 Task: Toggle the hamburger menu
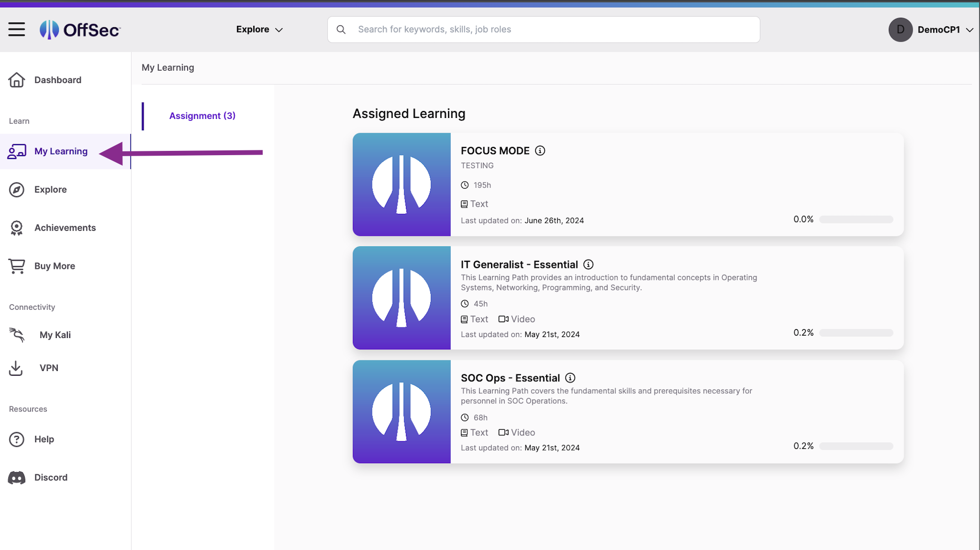tap(17, 29)
